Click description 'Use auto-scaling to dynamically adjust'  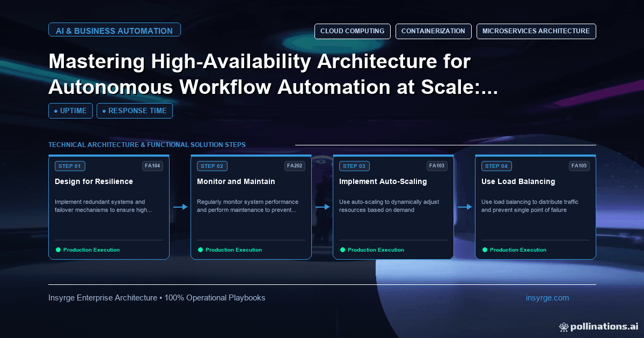coord(389,206)
